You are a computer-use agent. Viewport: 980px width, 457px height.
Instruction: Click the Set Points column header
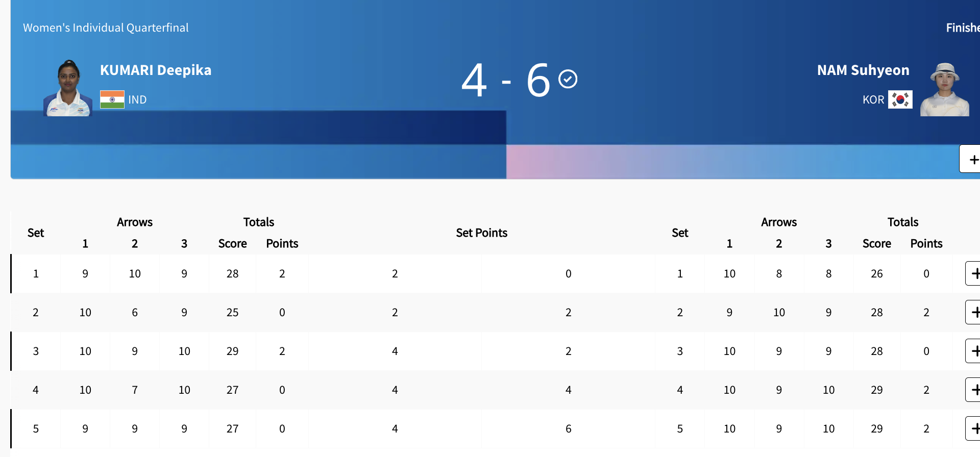481,233
